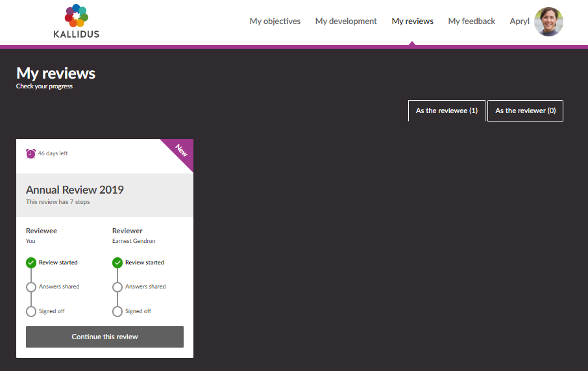
Task: Click reviewer name Earnest Gendron
Action: click(134, 241)
